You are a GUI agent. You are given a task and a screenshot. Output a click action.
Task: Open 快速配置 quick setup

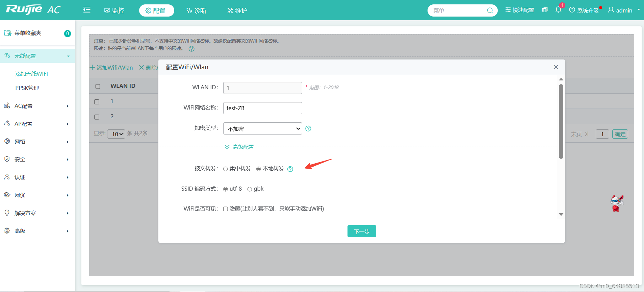point(520,10)
